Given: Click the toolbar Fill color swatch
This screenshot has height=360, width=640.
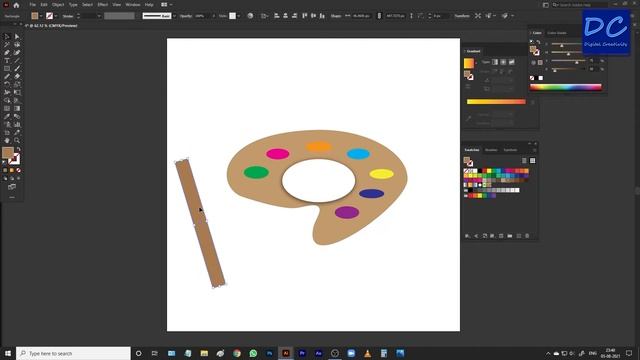Looking at the screenshot, I should click(x=8, y=153).
